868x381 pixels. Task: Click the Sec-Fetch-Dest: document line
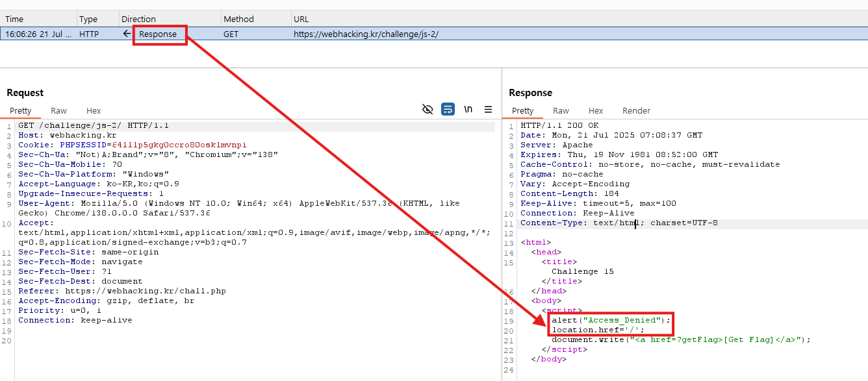(x=81, y=282)
